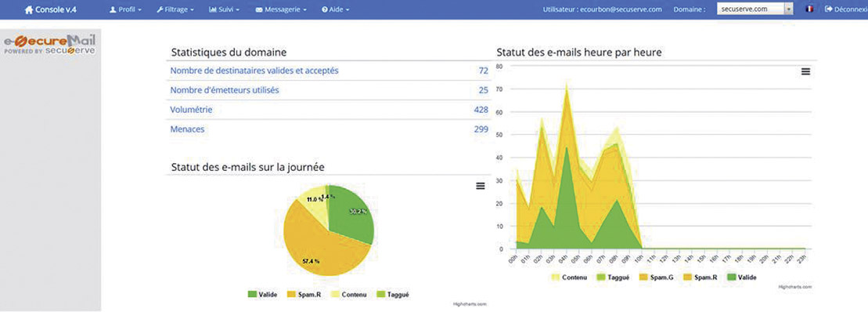Open the Profil menu
This screenshot has height=312, width=868.
point(126,10)
